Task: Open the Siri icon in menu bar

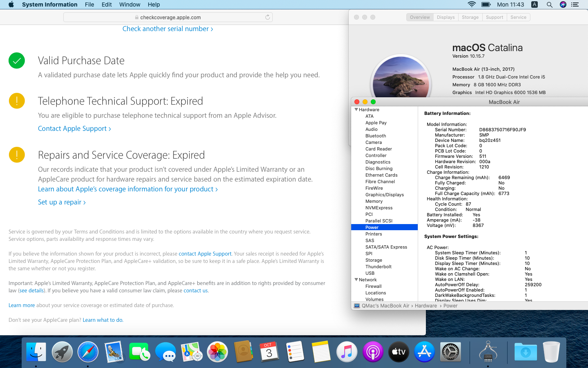Action: (x=563, y=4)
